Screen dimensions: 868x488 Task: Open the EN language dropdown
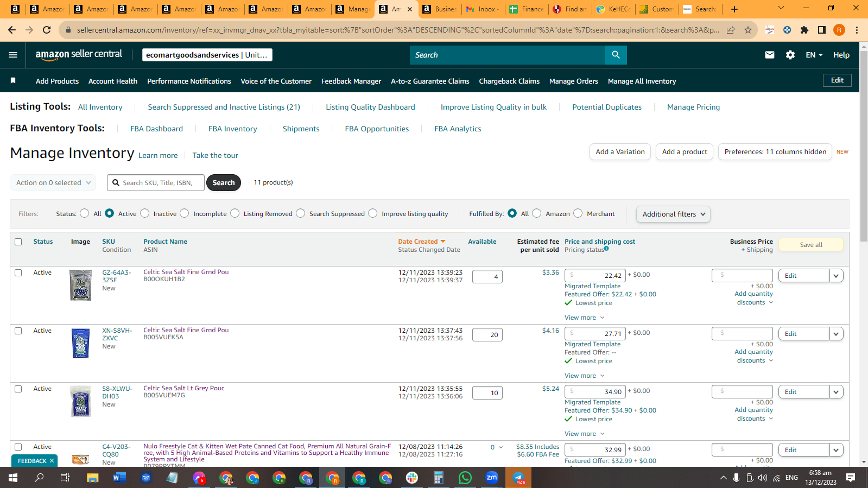(x=814, y=55)
